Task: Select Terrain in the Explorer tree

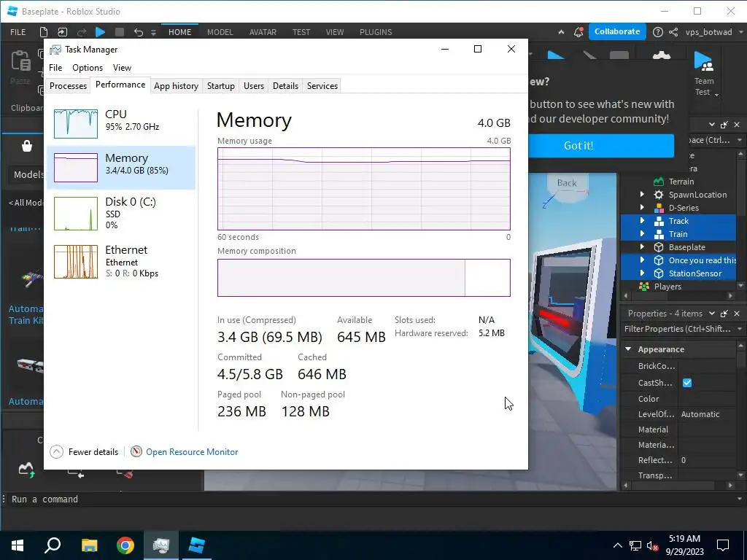Action: (x=681, y=182)
